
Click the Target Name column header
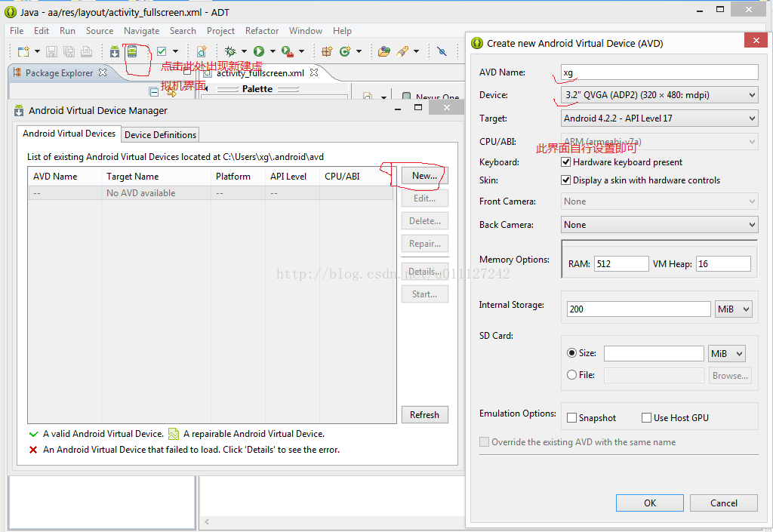point(156,177)
